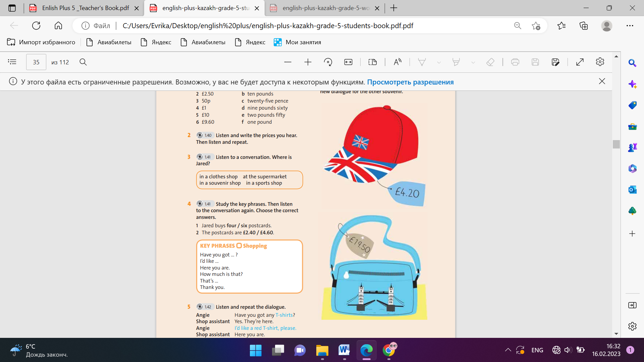The height and width of the screenshot is (362, 644).
Task: Start the Read aloud tool
Action: tap(397, 62)
